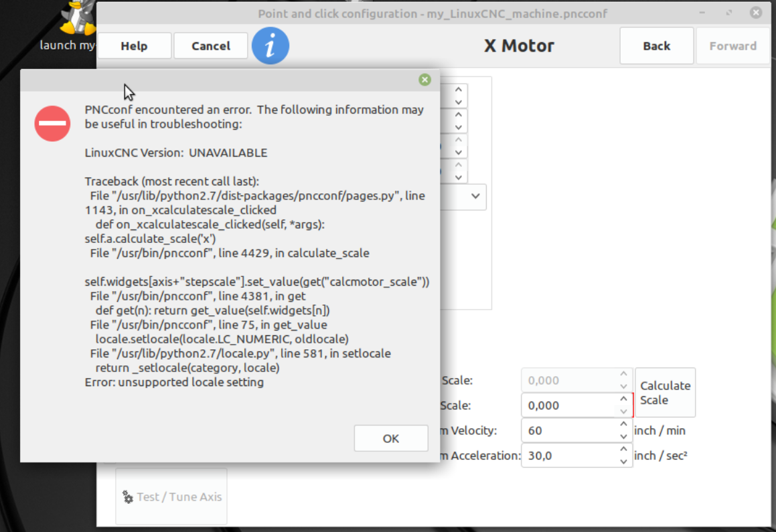Increase the disabled Scale 0,000 value
The height and width of the screenshot is (532, 776).
623,374
